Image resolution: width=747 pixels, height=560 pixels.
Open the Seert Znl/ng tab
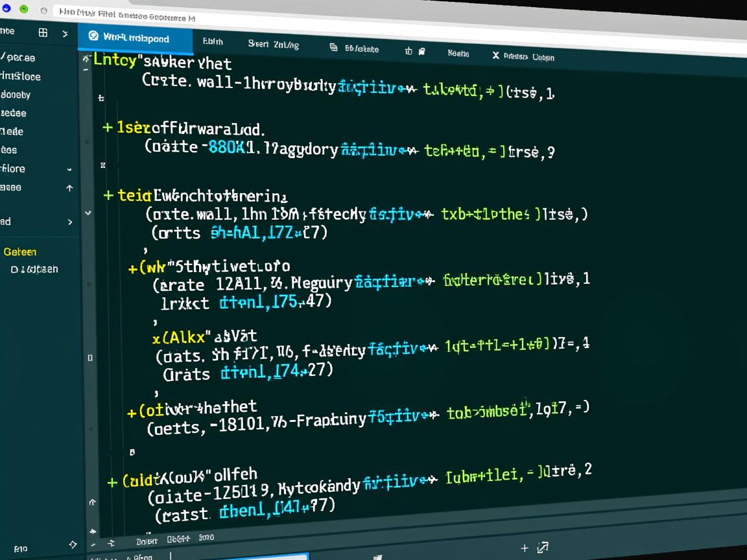(x=273, y=44)
